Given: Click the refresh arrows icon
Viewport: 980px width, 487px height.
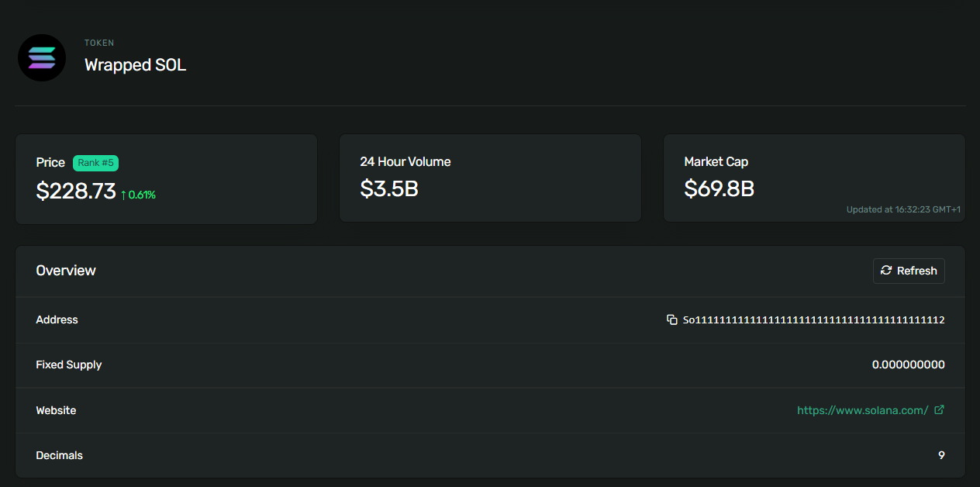Looking at the screenshot, I should 886,271.
